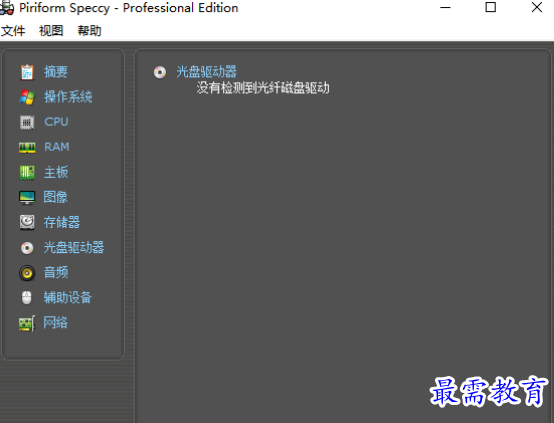Show the CPU information section

[x=56, y=122]
